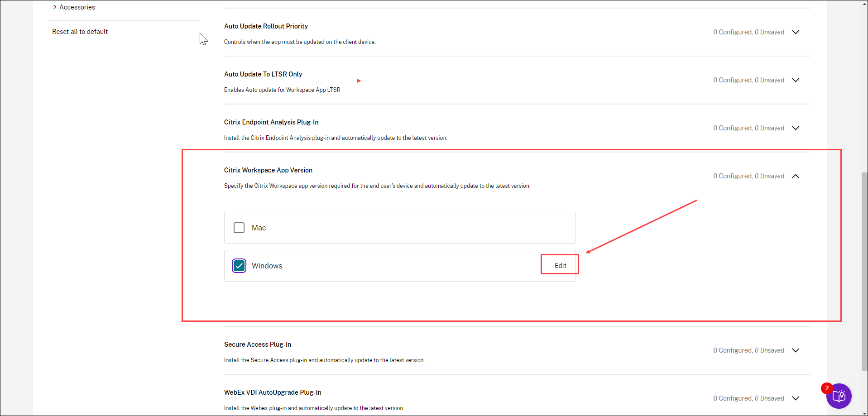The width and height of the screenshot is (868, 416).
Task: Click Edit for the Windows version
Action: (x=561, y=266)
